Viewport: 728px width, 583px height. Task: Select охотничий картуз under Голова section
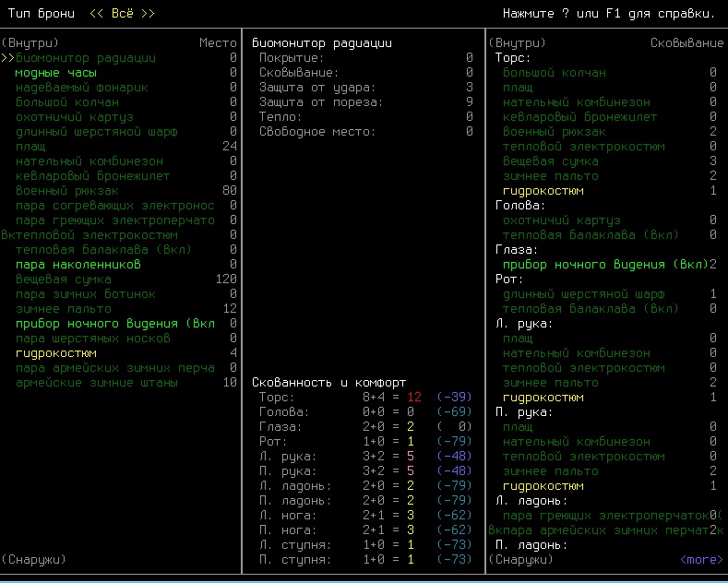(x=610, y=220)
